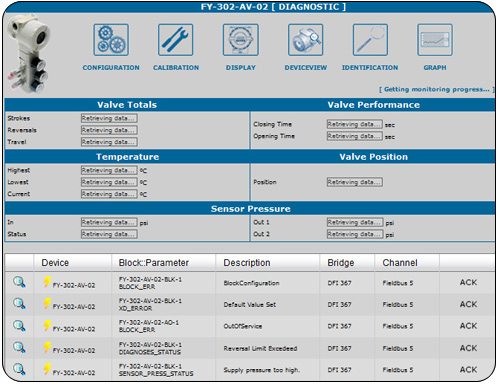Click the Lowest temperature field
Image resolution: width=500 pixels, height=387 pixels.
(x=109, y=182)
